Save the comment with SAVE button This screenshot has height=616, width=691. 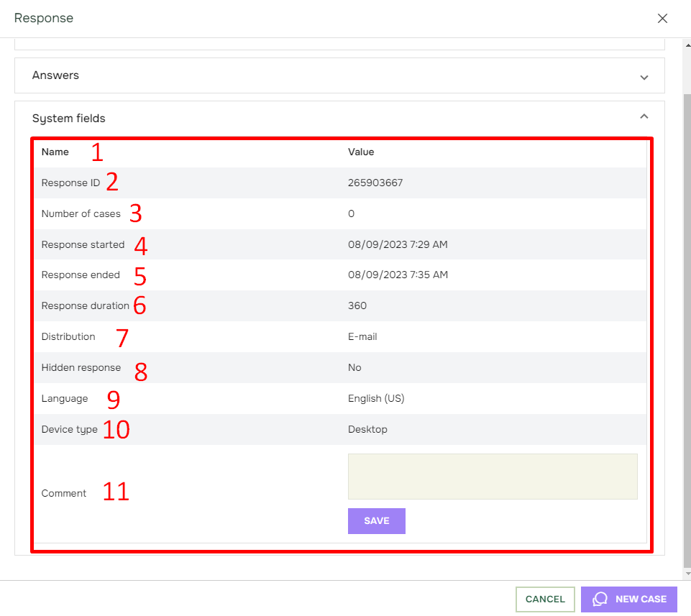[x=376, y=521]
